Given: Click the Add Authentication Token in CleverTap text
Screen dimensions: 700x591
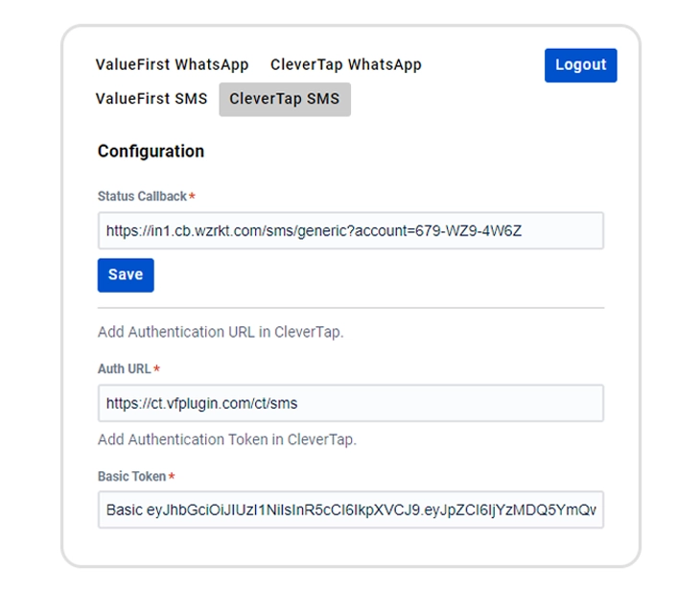Looking at the screenshot, I should pos(227,439).
